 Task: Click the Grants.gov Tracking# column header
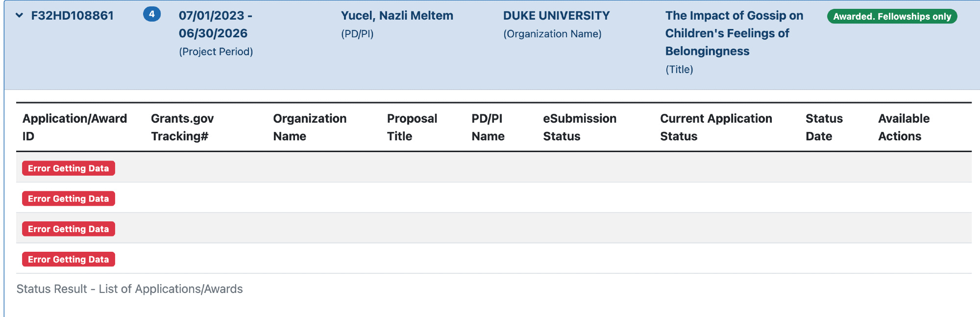tap(182, 127)
